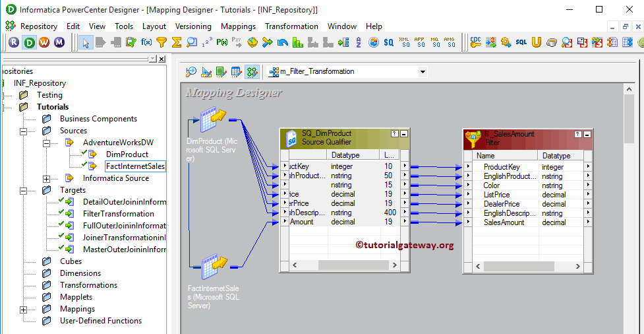Image resolution: width=644 pixels, height=334 pixels.
Task: Toggle the pointer selection tool
Action: [86, 42]
